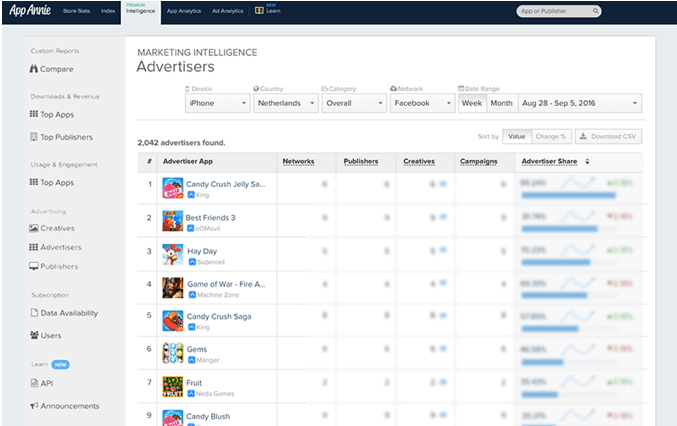Click the Announcements megaphone icon
The height and width of the screenshot is (426, 677).
tap(33, 406)
